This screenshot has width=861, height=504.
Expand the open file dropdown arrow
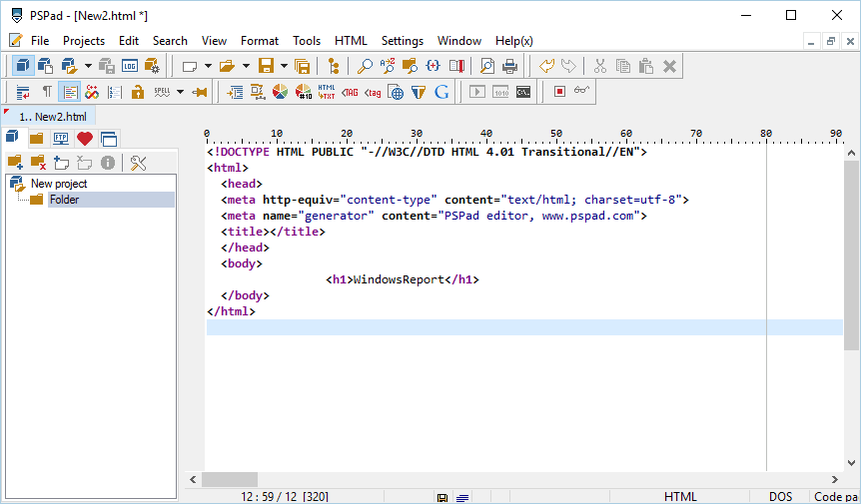246,66
